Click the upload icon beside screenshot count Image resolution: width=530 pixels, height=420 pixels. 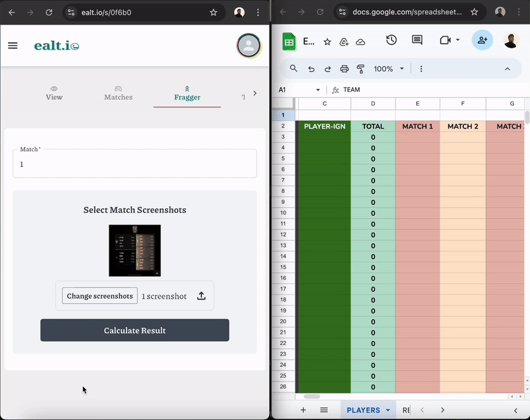pyautogui.click(x=201, y=296)
